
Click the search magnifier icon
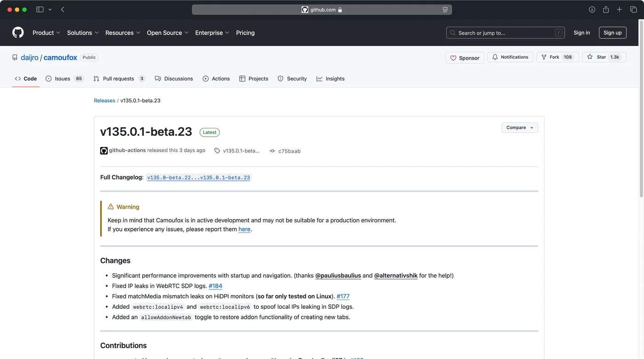(x=453, y=33)
